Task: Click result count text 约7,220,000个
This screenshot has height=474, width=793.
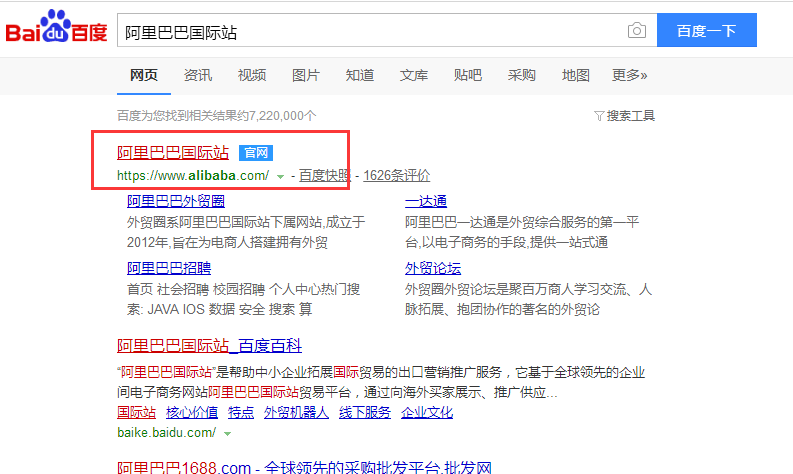Action: 277,116
